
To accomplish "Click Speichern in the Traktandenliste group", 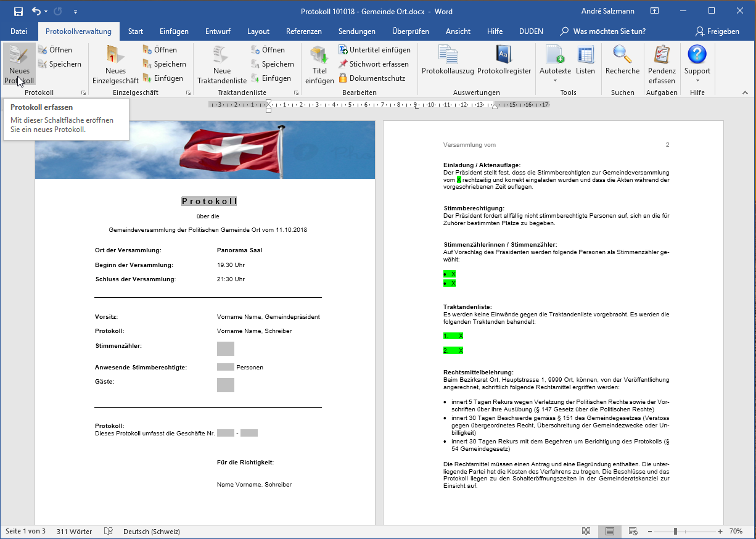I will click(x=272, y=64).
